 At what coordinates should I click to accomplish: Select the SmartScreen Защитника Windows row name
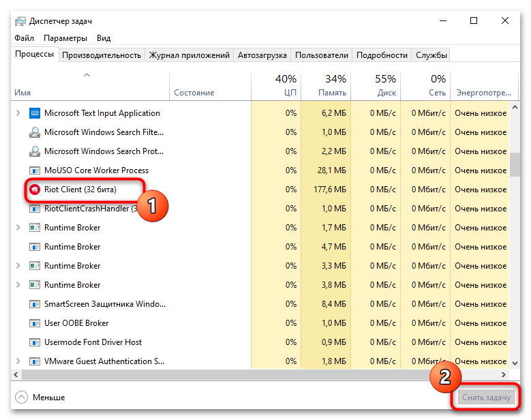[105, 304]
